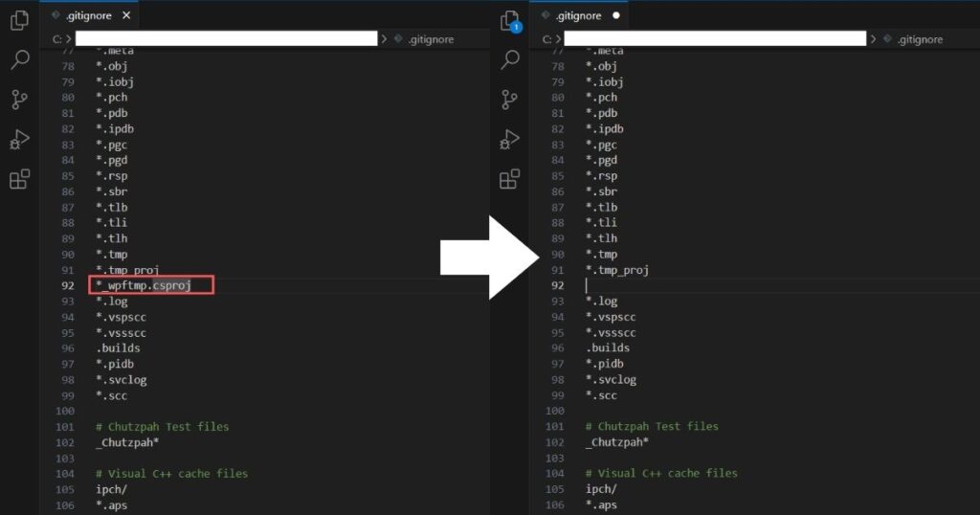The image size is (980, 515).
Task: Open Run and Debug in the right window
Action: pyautogui.click(x=510, y=140)
